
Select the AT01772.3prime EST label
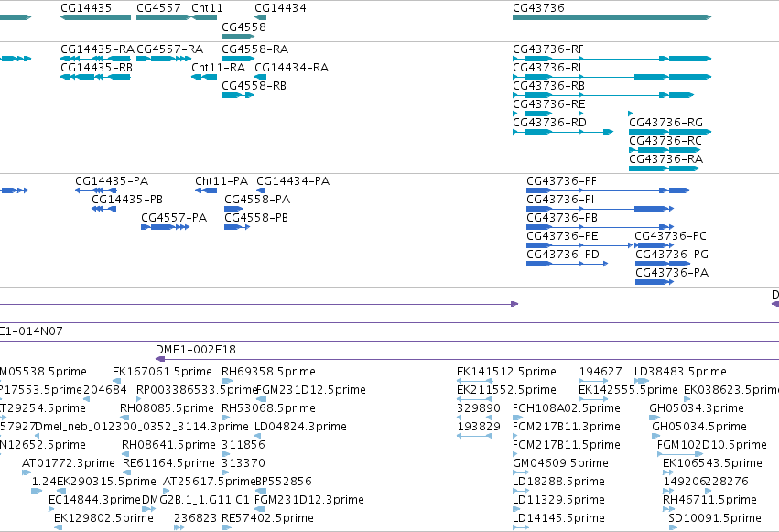[69, 464]
